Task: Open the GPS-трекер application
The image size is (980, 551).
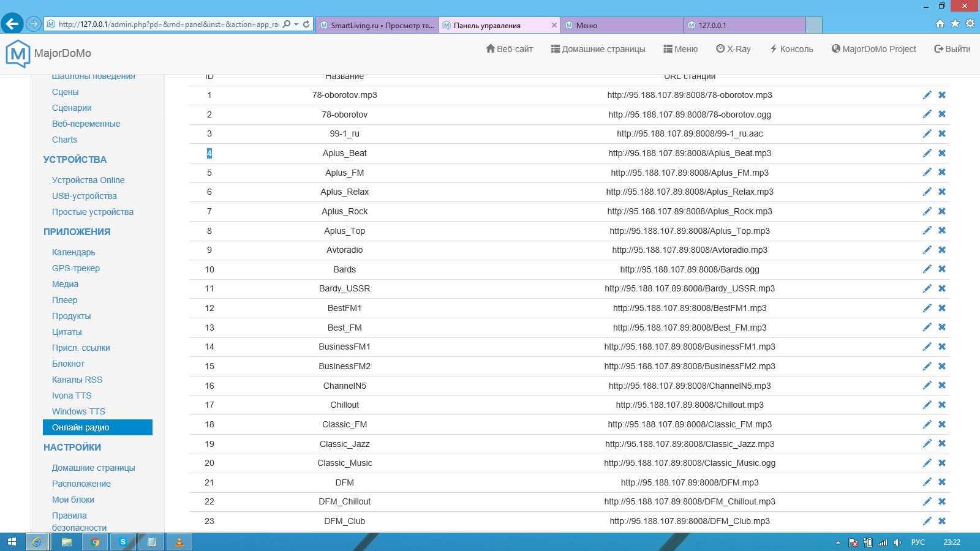Action: pos(76,268)
